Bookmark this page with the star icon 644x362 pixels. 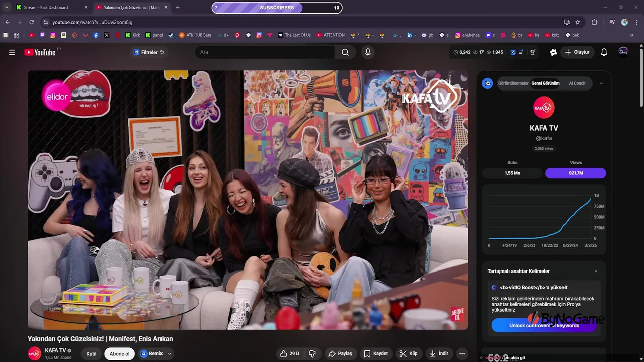coord(578,22)
